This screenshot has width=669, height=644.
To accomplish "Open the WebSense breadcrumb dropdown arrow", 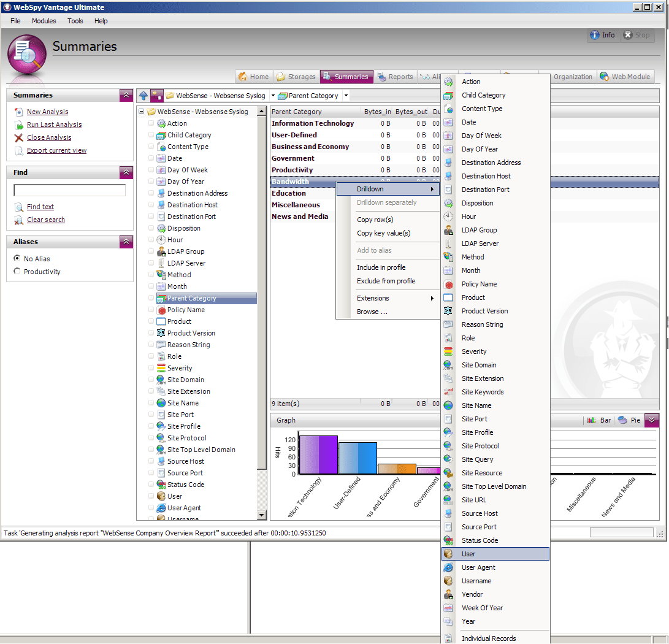I will pos(273,96).
